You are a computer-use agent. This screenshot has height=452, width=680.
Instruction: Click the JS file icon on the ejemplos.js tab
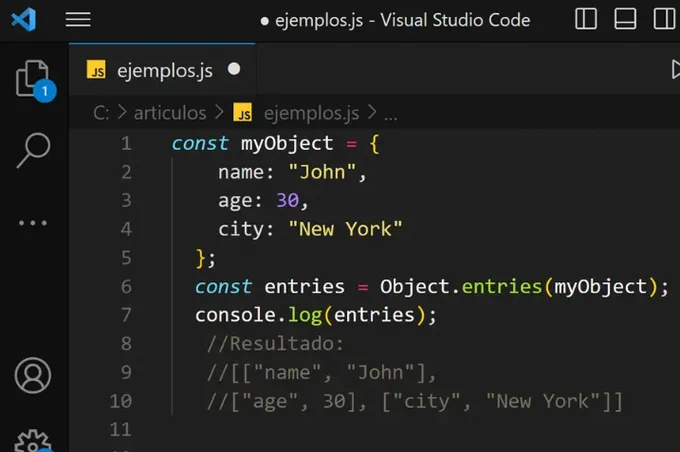[x=96, y=69]
